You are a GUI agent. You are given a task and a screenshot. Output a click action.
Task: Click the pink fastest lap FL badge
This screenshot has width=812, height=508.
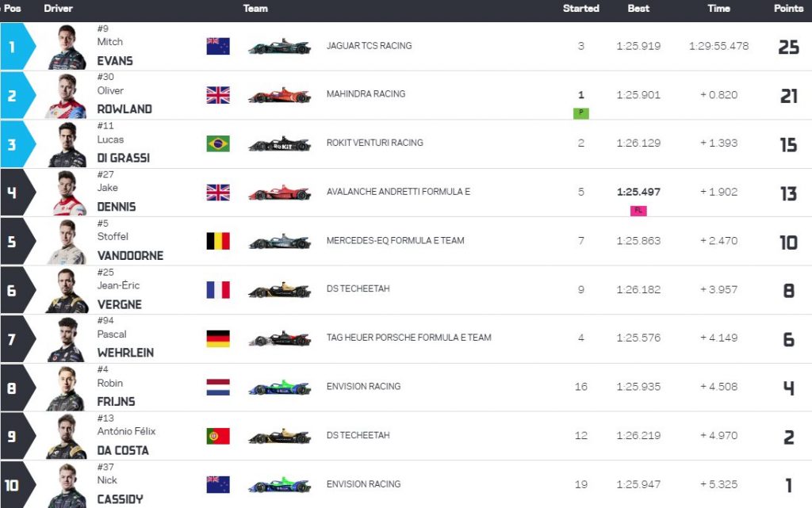point(638,211)
